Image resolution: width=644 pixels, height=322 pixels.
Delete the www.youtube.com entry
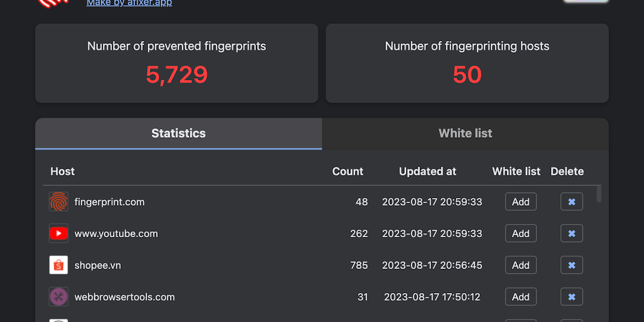point(572,233)
